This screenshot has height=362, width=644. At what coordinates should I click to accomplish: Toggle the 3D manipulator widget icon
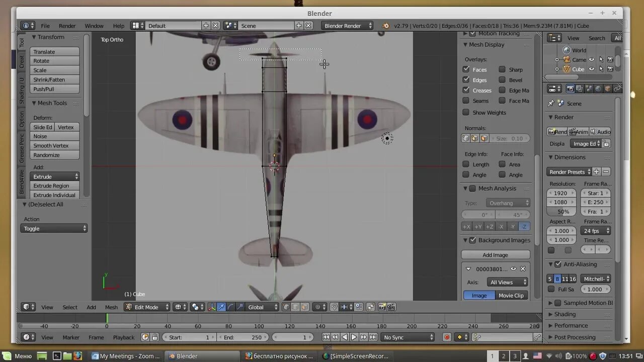(212, 307)
